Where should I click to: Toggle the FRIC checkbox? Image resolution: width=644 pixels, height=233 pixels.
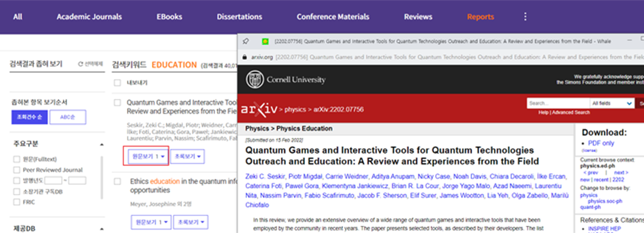point(17,202)
